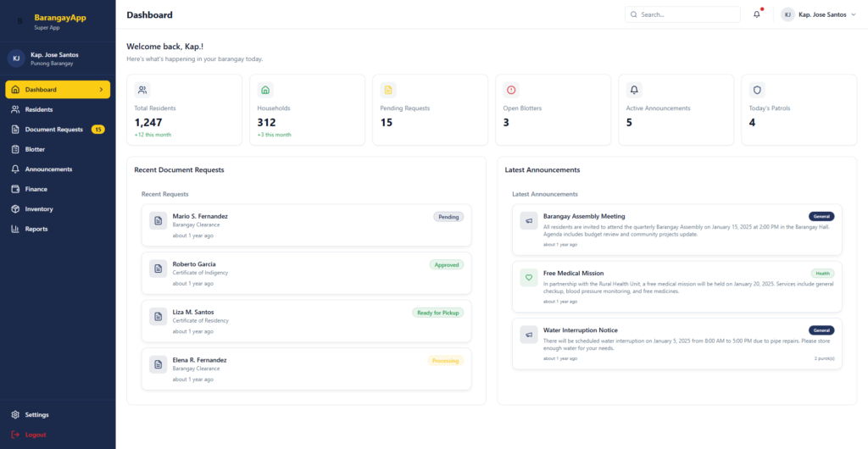868x449 pixels.
Task: Expand the Dashboard chevron arrow in sidebar
Action: pos(102,89)
